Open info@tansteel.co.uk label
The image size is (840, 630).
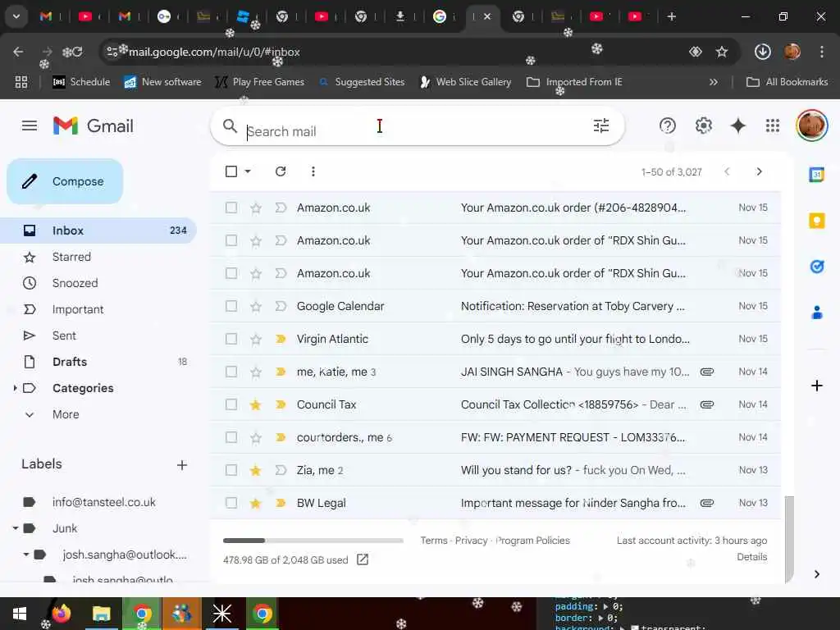(x=104, y=502)
